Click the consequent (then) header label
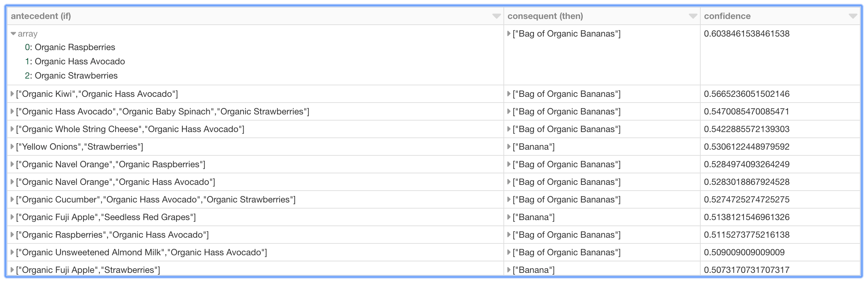 pyautogui.click(x=545, y=16)
